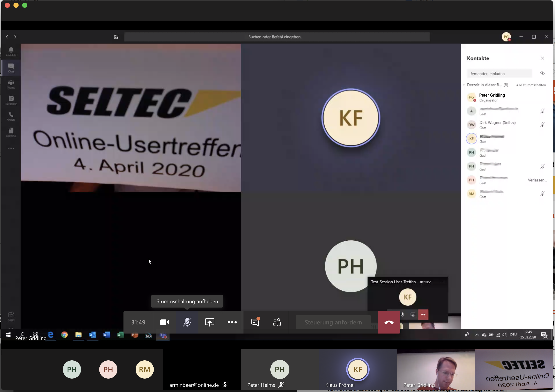
Task: Click the large PH avatar on stage
Action: click(x=351, y=266)
